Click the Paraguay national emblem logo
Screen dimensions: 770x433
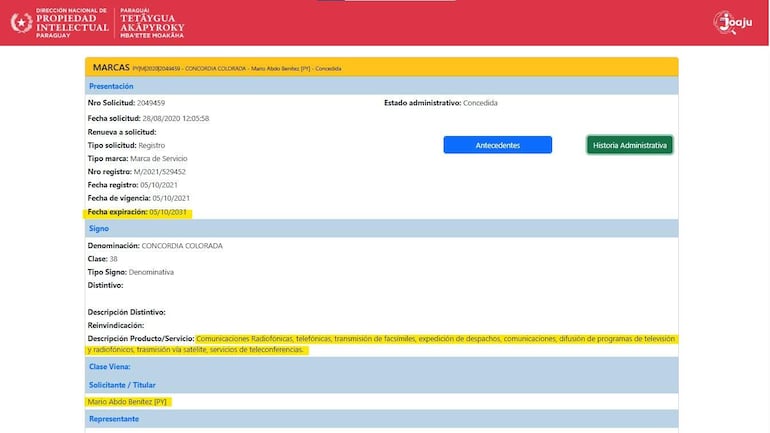click(22, 23)
